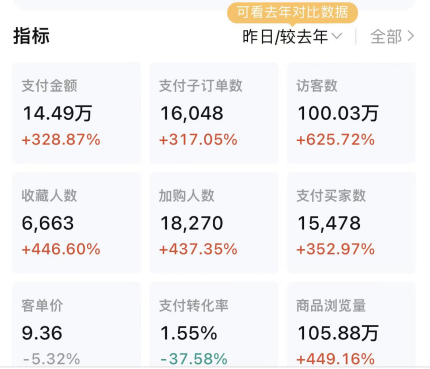
Task: Click the +446.60% change figure
Action: point(61,249)
